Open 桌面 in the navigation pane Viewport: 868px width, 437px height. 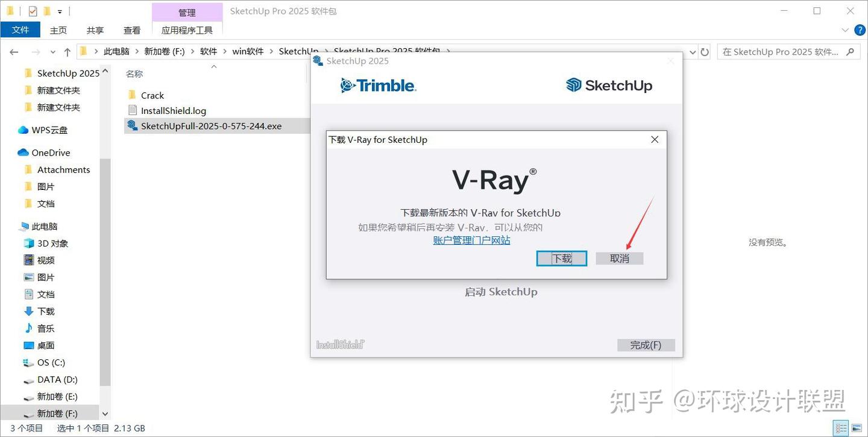39,345
